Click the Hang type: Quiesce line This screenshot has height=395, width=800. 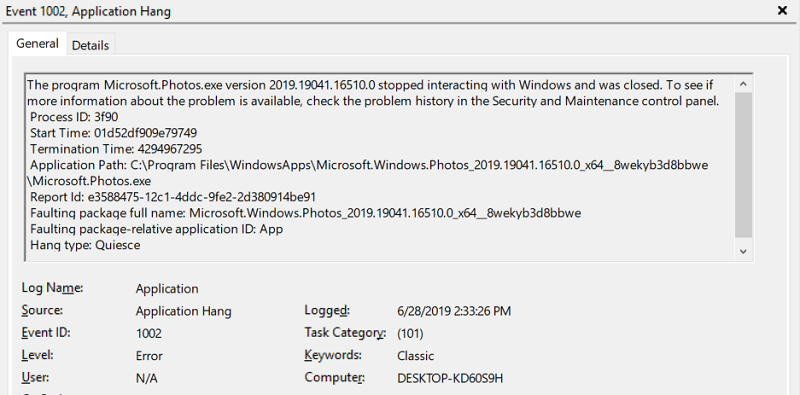coord(85,245)
